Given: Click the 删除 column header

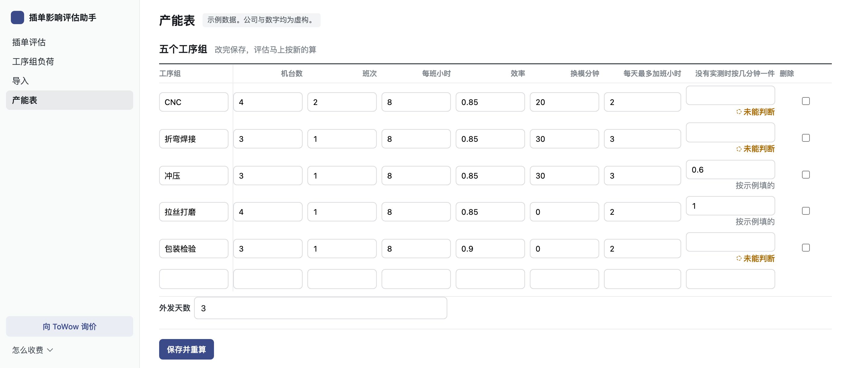Looking at the screenshot, I should [x=787, y=74].
